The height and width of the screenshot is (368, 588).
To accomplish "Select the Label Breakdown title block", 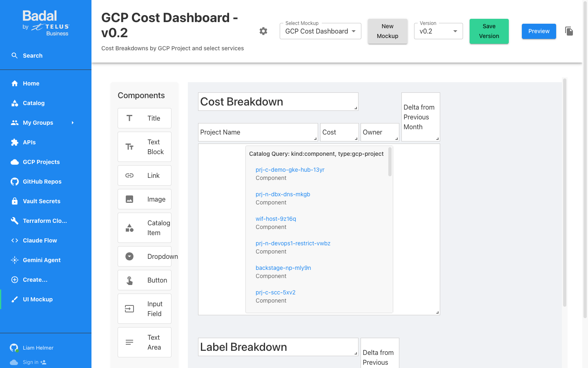I will pyautogui.click(x=278, y=347).
